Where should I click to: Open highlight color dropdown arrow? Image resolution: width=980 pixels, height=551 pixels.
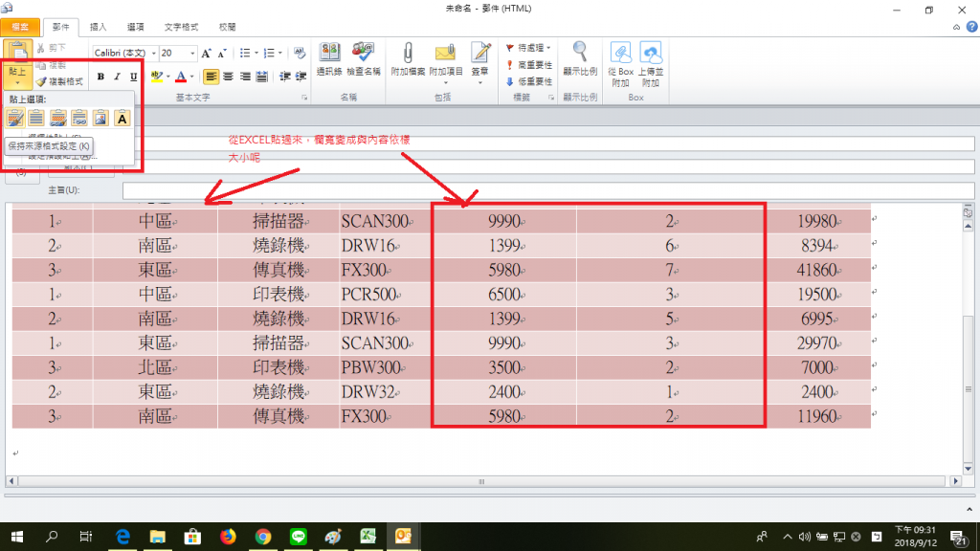pos(168,77)
